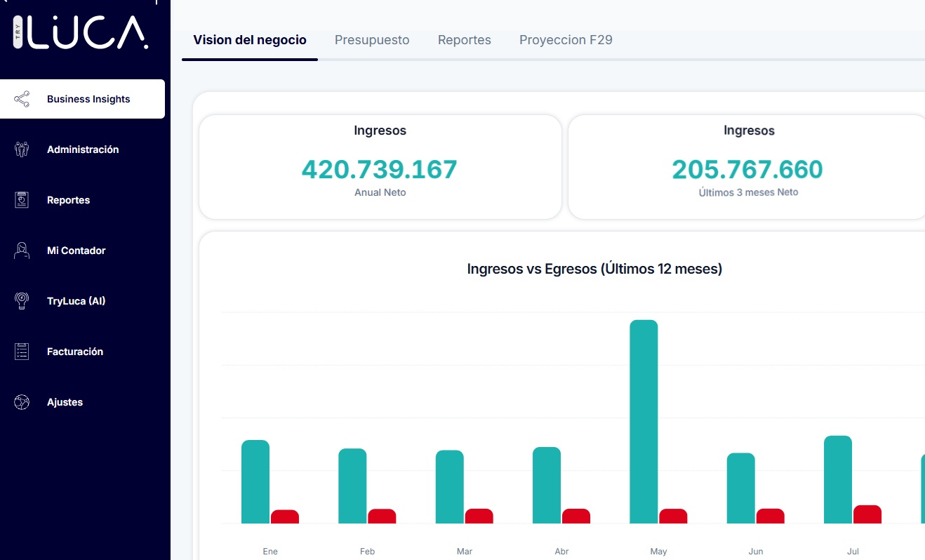Open the Presupuesto tab

372,40
